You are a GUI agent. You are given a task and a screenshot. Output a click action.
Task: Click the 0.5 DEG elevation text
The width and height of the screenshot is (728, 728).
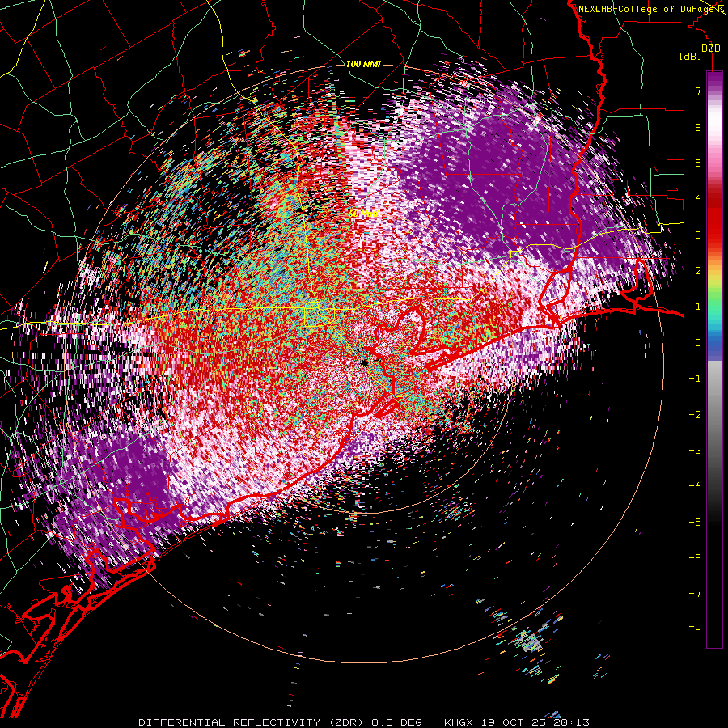(396, 722)
